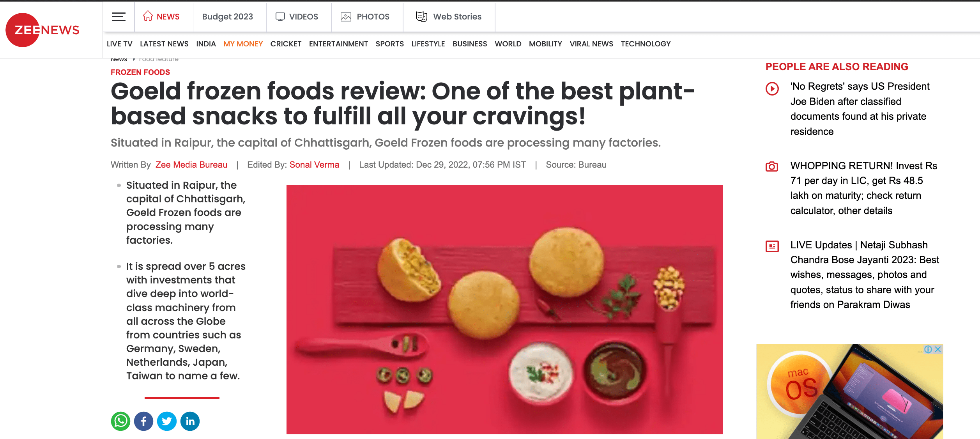Share article via WhatsApp icon
The height and width of the screenshot is (439, 980).
tap(120, 421)
